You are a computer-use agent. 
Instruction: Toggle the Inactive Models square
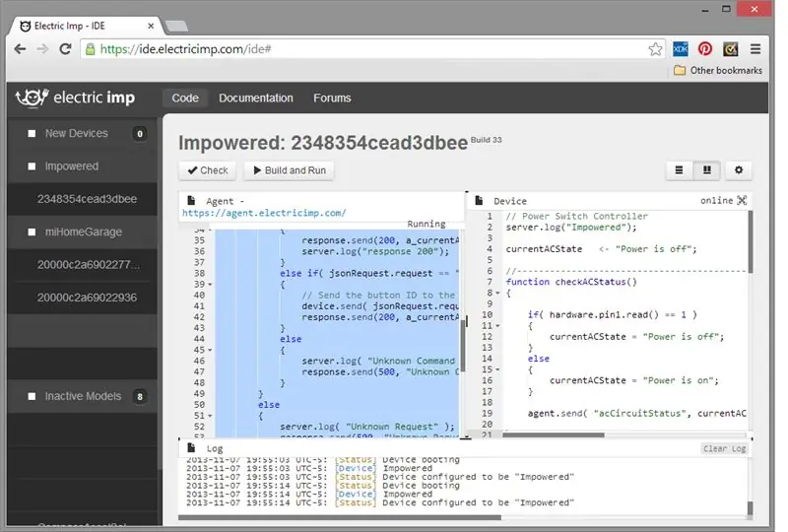pos(32,397)
